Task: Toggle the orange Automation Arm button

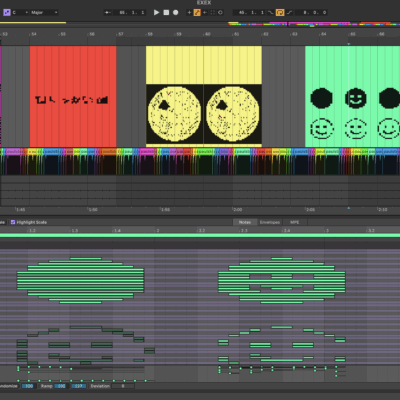Action: (197, 12)
